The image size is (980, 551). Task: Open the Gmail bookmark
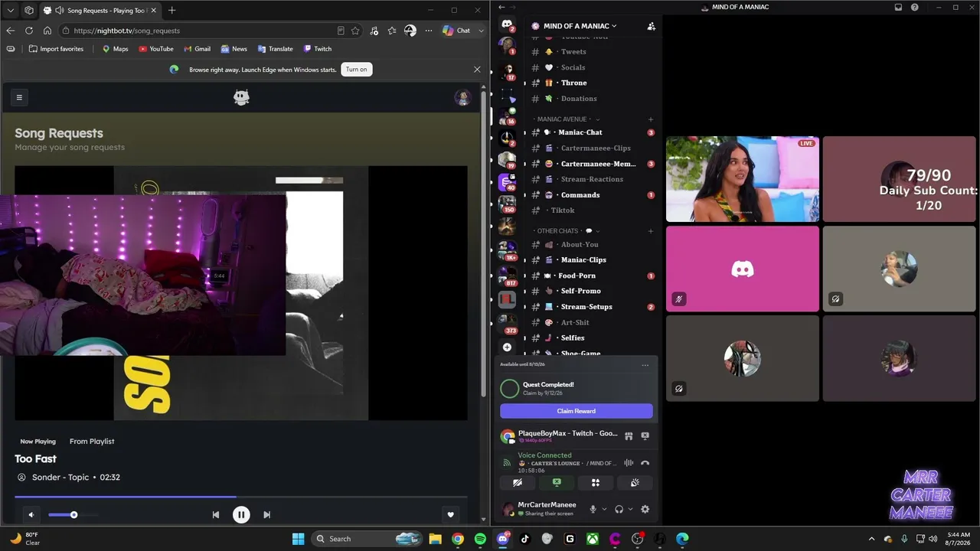point(196,49)
